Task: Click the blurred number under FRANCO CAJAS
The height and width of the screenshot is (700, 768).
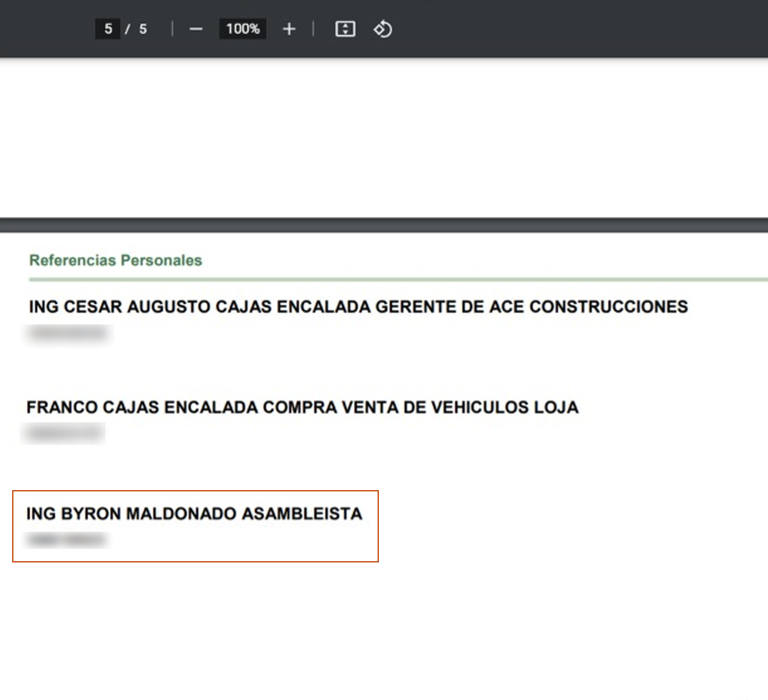Action: click(x=64, y=433)
